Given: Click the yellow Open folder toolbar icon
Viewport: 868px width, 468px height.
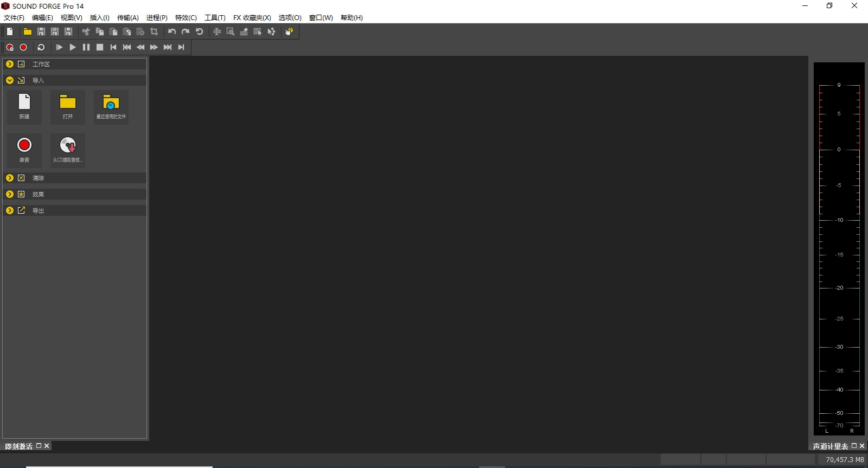Looking at the screenshot, I should point(27,31).
